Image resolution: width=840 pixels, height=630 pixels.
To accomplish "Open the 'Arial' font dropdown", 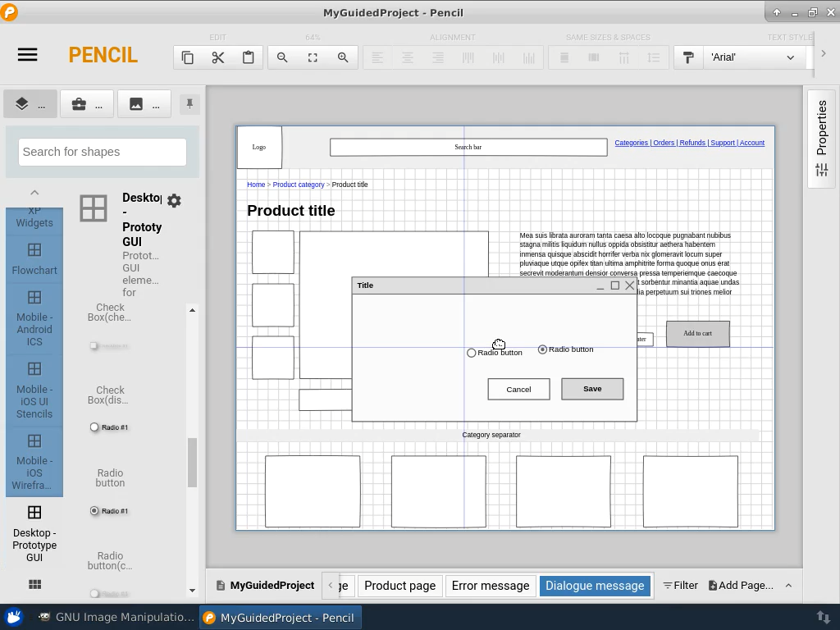I will click(x=752, y=57).
